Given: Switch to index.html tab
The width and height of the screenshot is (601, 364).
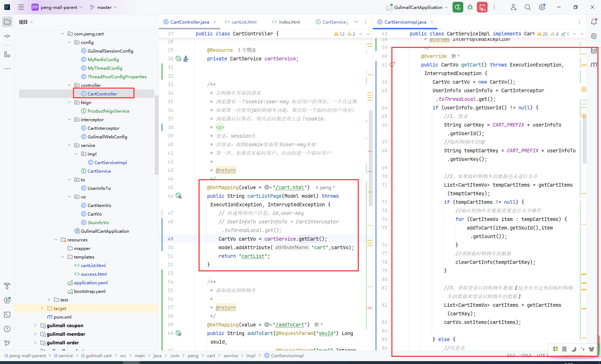Looking at the screenshot, I should click(x=286, y=22).
